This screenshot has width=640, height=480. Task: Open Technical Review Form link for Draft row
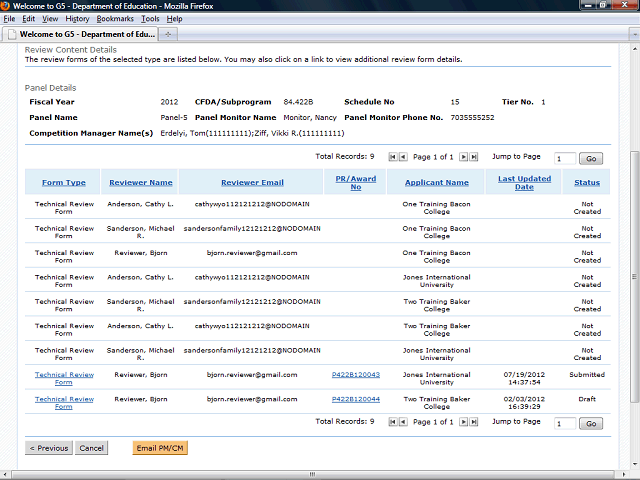pos(63,403)
